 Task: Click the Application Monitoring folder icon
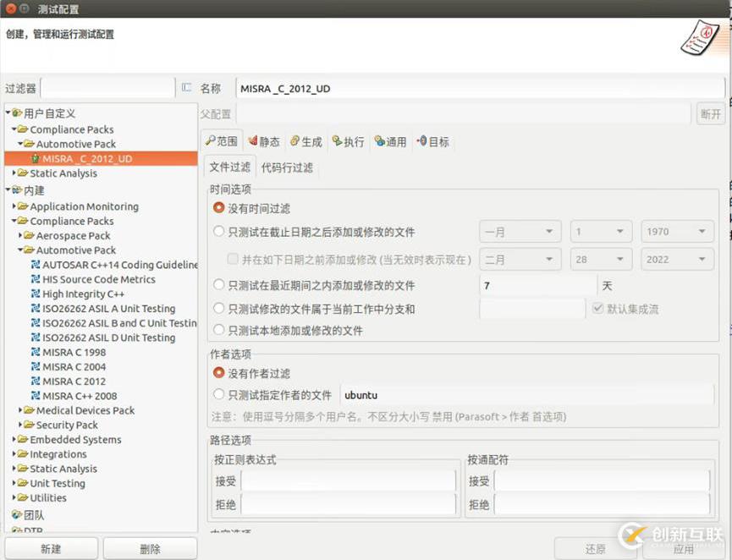[x=23, y=206]
